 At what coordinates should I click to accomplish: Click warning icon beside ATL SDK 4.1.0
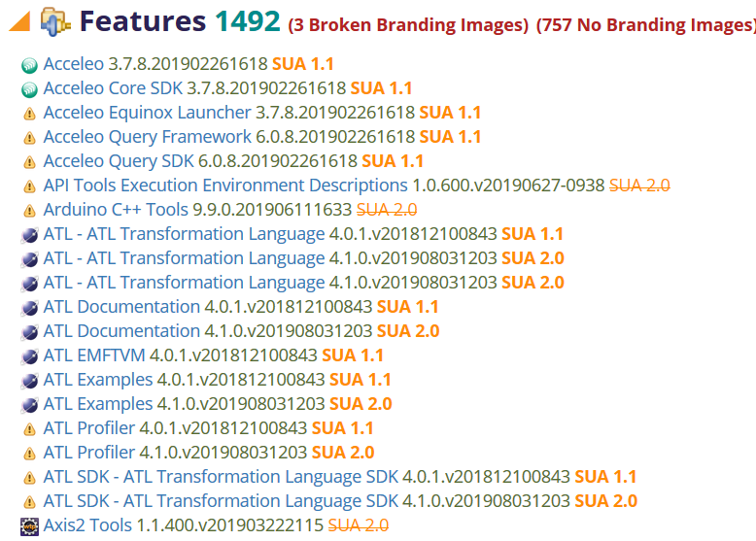click(29, 502)
